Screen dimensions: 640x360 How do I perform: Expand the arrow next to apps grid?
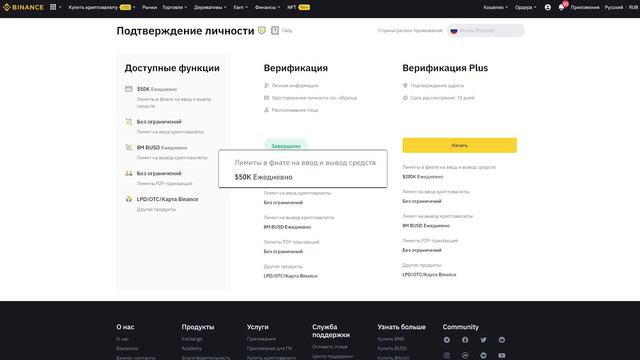point(60,7)
